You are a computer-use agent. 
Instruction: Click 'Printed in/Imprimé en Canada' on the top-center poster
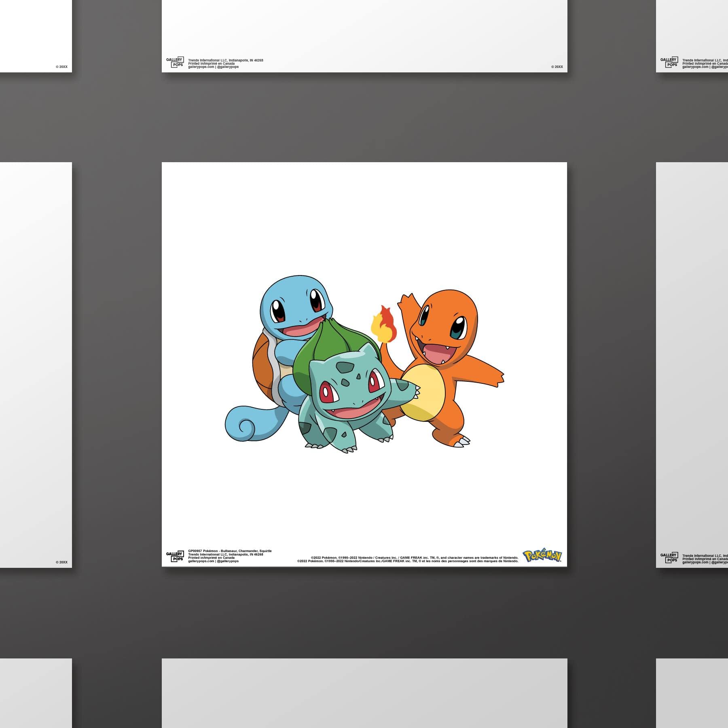211,63
